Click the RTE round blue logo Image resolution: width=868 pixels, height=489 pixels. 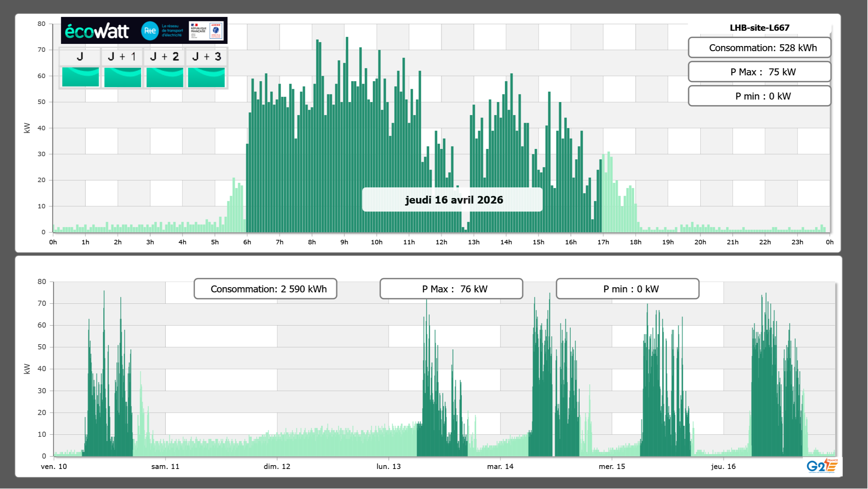point(150,31)
